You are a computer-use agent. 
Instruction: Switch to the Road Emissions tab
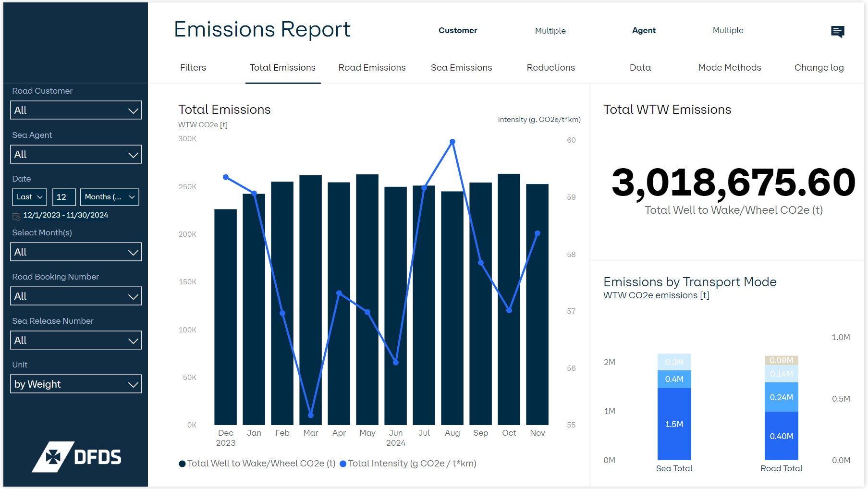point(372,67)
